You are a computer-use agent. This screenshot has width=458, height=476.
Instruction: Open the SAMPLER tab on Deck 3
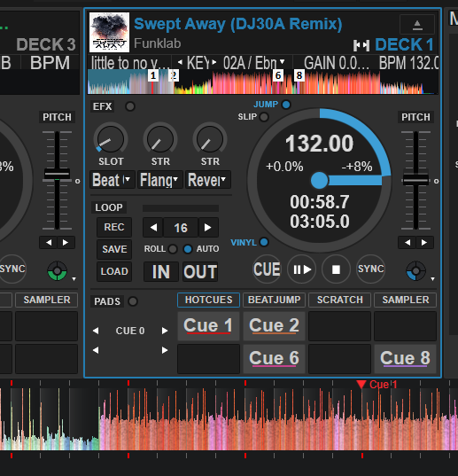[47, 300]
